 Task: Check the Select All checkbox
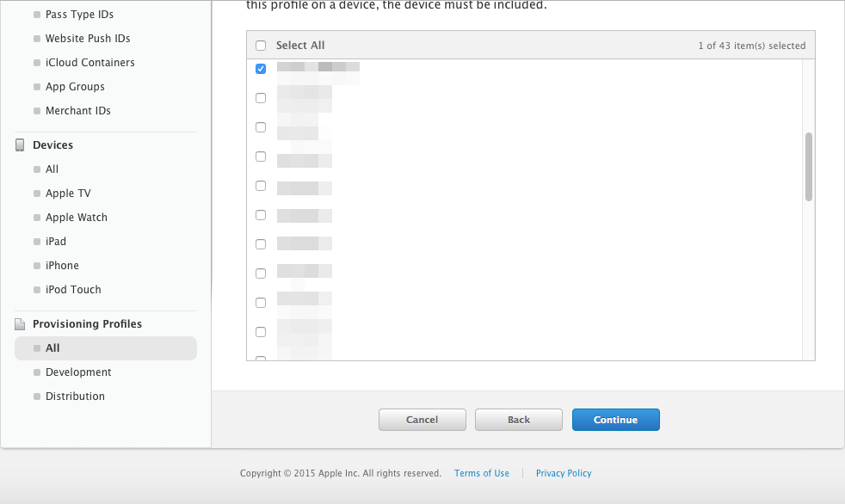(x=261, y=46)
